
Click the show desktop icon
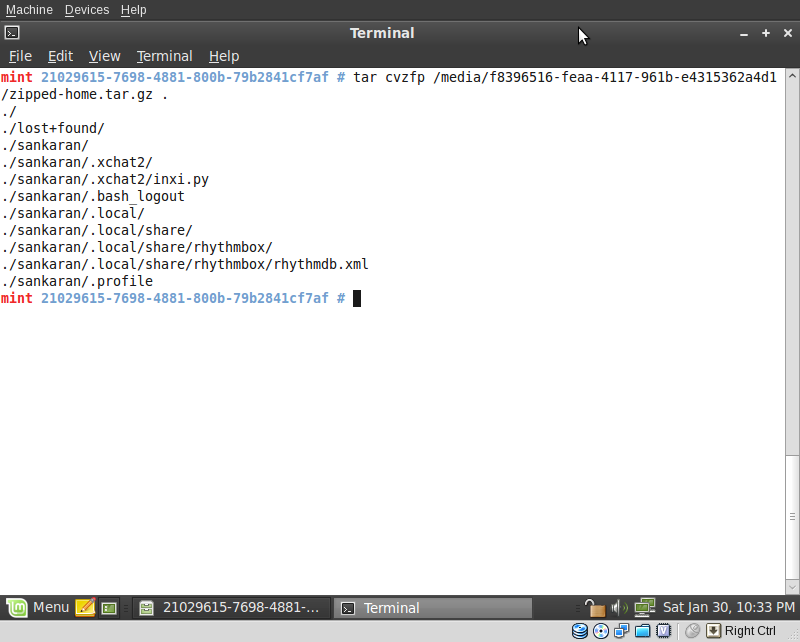[109, 607]
